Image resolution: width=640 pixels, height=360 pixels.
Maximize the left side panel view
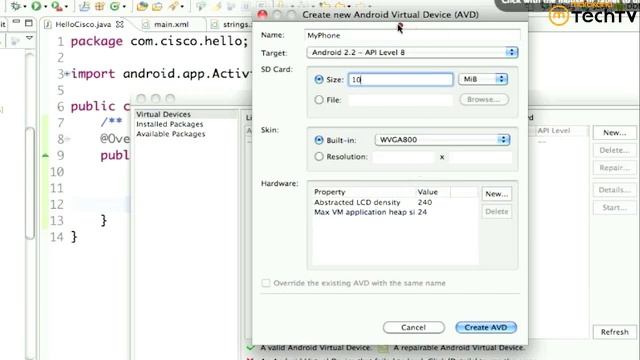[x=29, y=23]
